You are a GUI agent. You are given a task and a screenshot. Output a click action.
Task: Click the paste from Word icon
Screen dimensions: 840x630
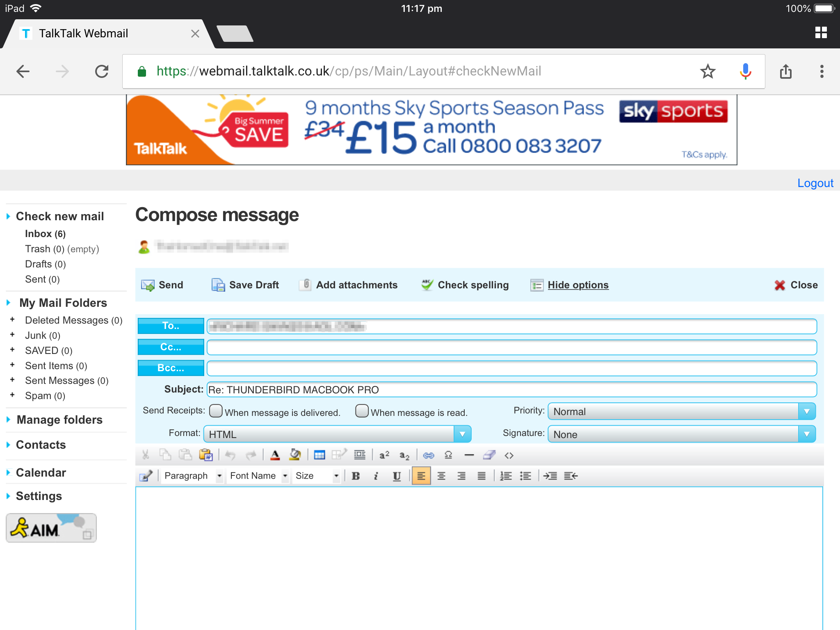point(205,455)
